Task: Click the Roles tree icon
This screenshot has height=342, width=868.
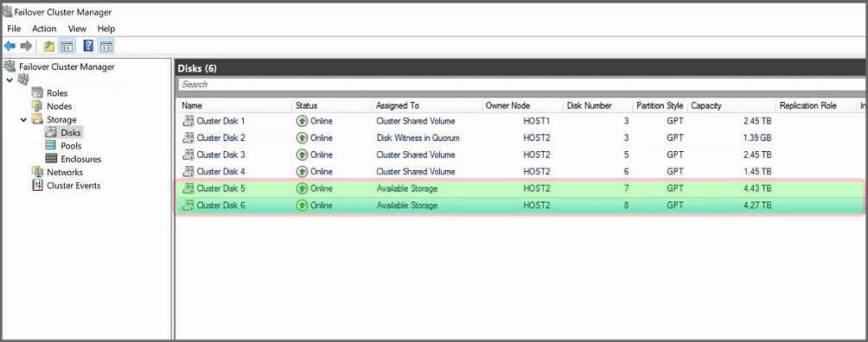Action: click(x=38, y=92)
